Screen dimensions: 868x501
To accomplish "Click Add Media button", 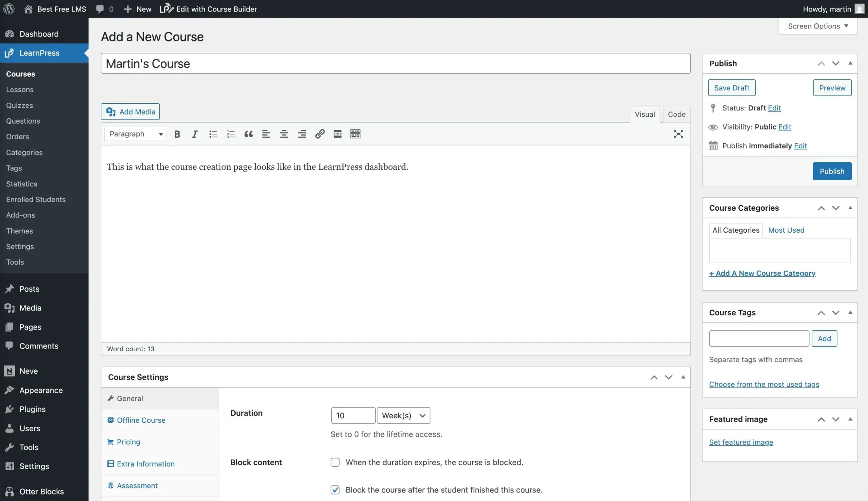I will tap(131, 111).
